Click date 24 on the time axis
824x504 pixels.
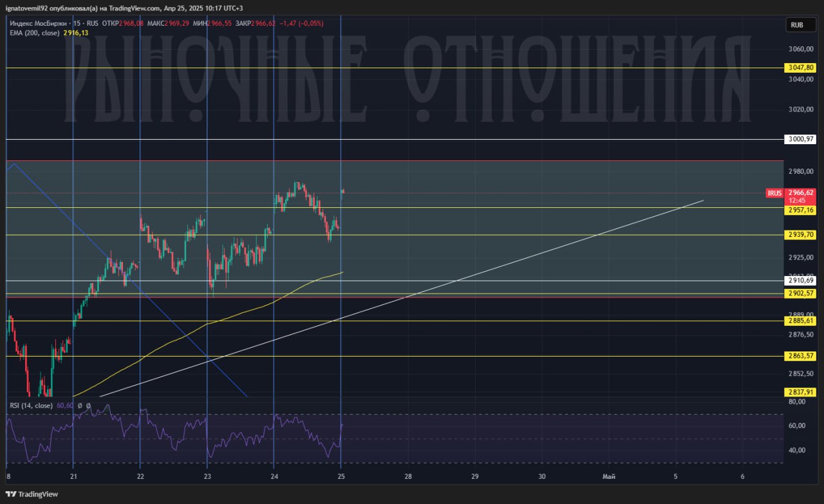pyautogui.click(x=274, y=477)
